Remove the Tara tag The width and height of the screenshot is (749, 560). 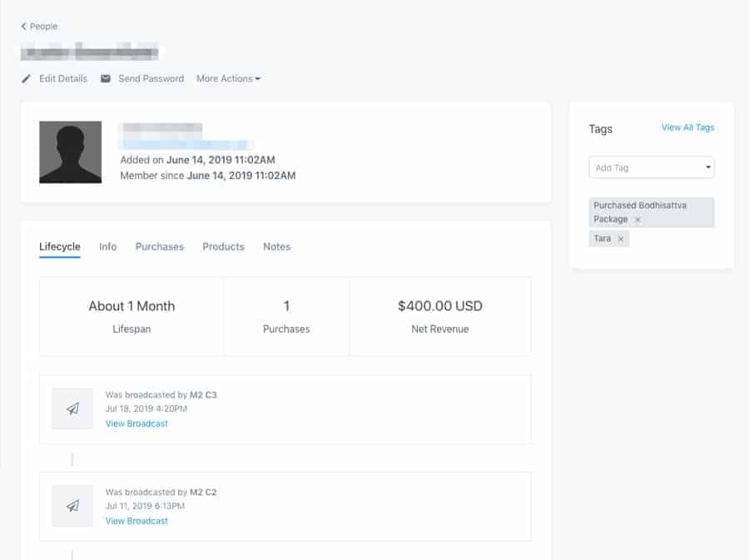pyautogui.click(x=621, y=239)
